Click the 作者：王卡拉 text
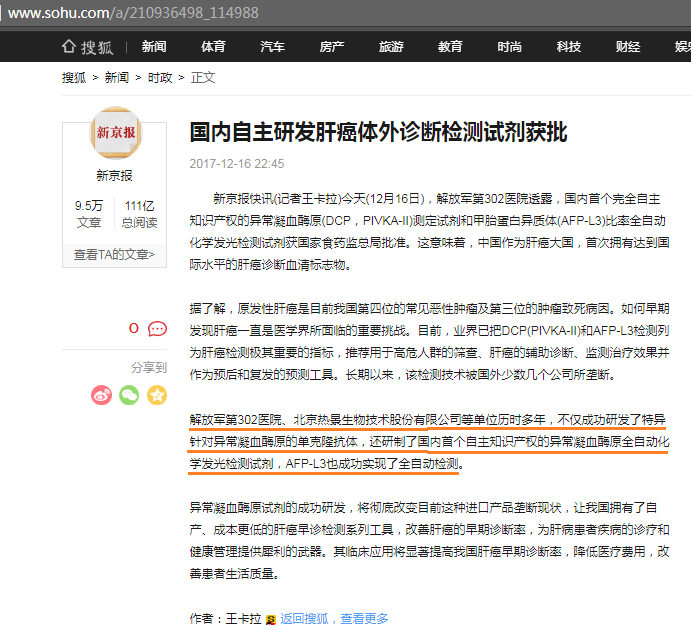The width and height of the screenshot is (691, 636). click(x=225, y=619)
